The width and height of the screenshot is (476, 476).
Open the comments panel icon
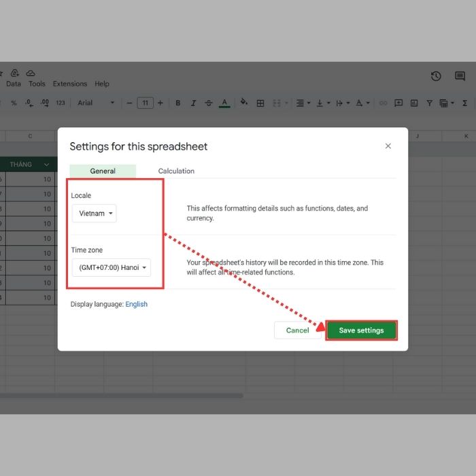460,76
